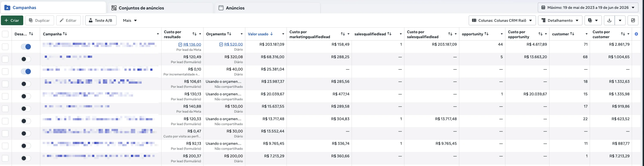Image resolution: width=644 pixels, height=166 pixels.
Task: Open the date range picker
Action: [x=588, y=8]
